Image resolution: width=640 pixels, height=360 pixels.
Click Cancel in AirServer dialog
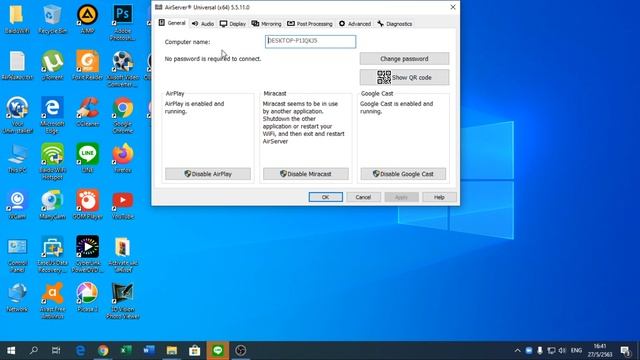coord(363,197)
